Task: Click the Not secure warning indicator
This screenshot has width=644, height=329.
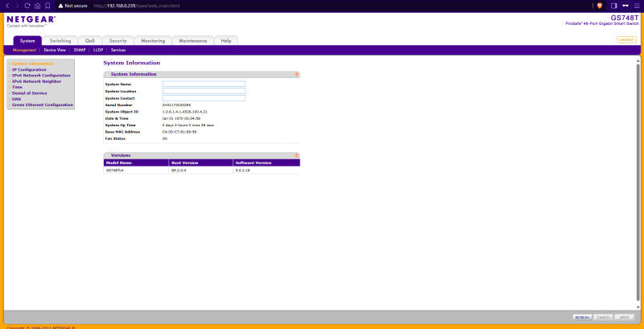Action: pyautogui.click(x=72, y=6)
